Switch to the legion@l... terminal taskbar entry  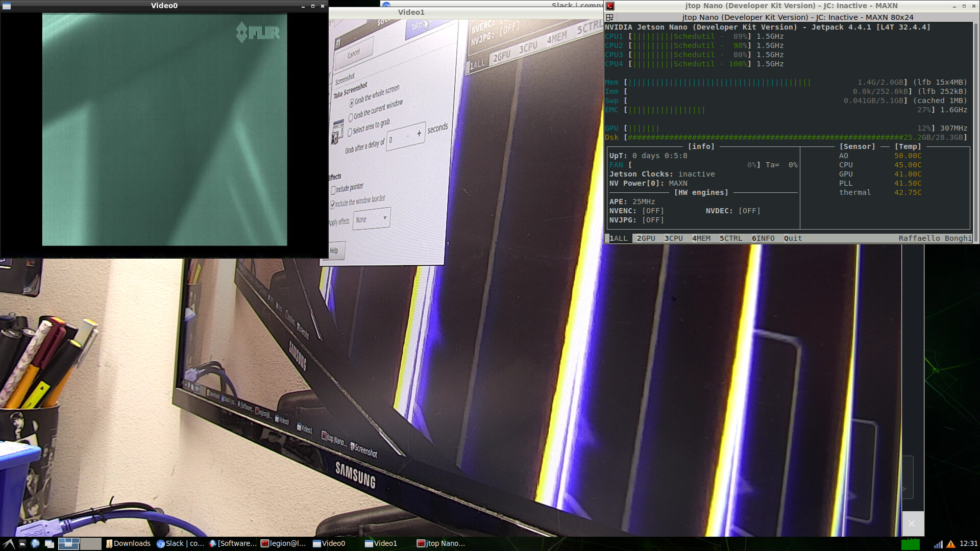coord(283,544)
